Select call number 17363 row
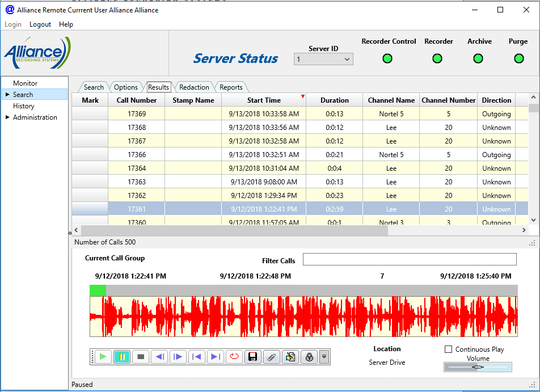Screen dimensions: 540x392 [x=300, y=182]
